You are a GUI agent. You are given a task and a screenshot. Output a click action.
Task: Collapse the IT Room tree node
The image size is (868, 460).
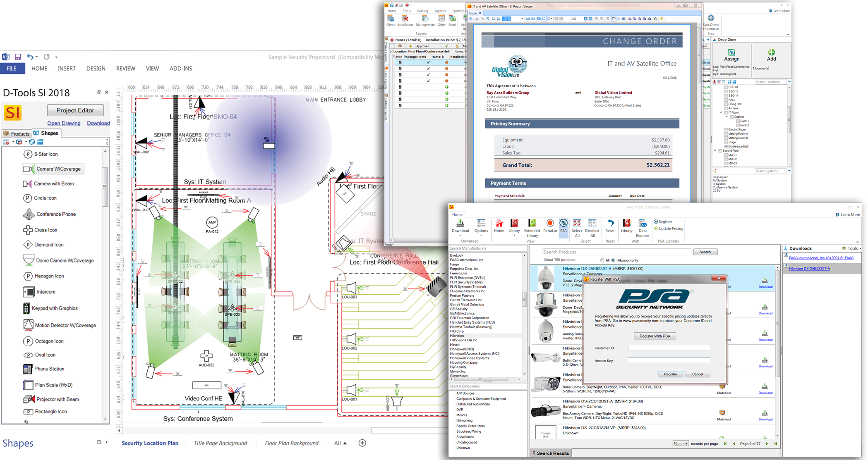click(721, 112)
